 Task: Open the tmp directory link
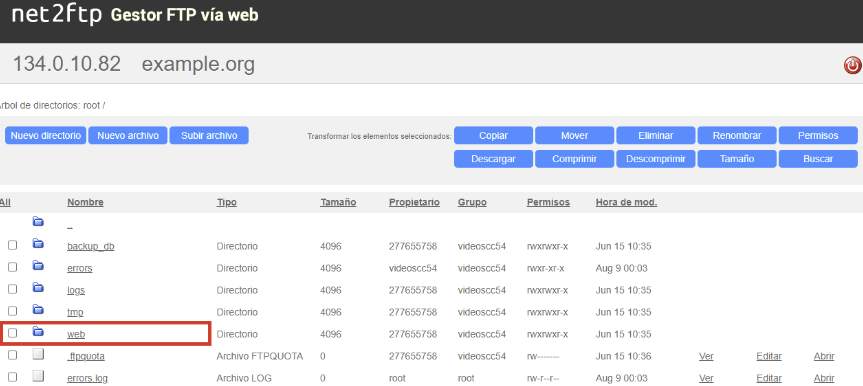click(75, 312)
